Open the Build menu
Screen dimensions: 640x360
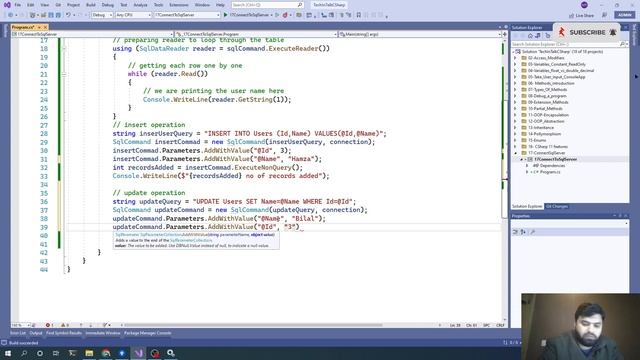(x=91, y=5)
